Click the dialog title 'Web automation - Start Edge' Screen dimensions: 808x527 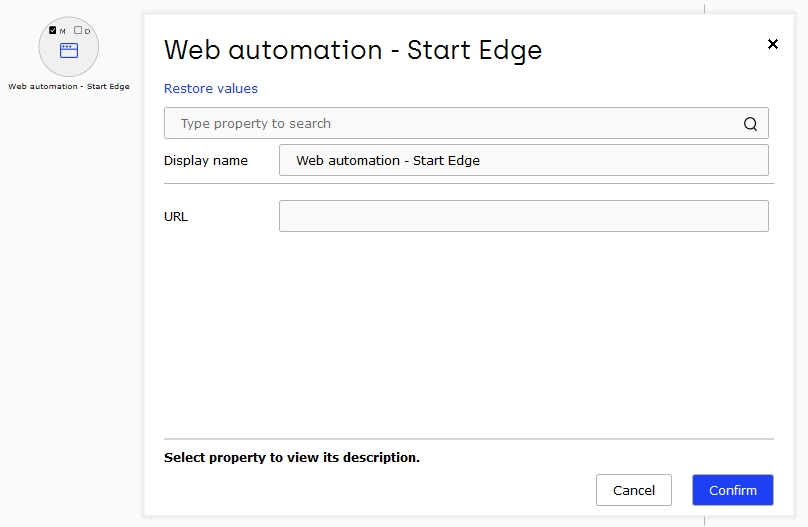[353, 50]
